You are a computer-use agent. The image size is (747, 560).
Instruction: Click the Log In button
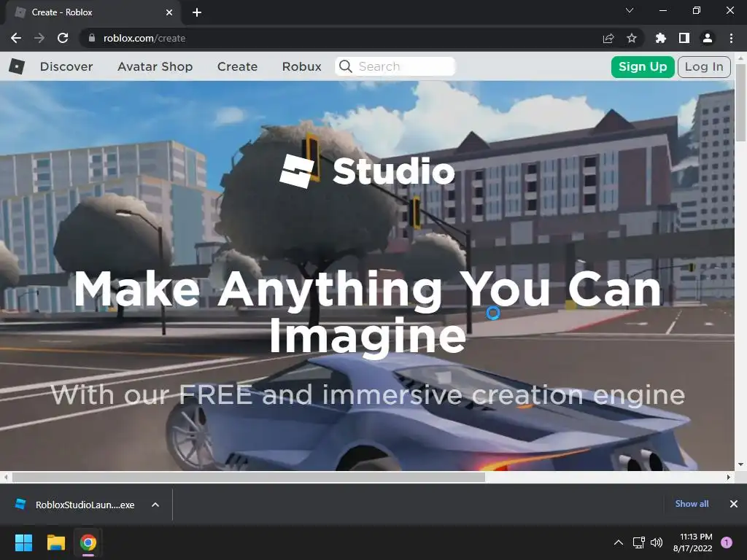tap(704, 66)
